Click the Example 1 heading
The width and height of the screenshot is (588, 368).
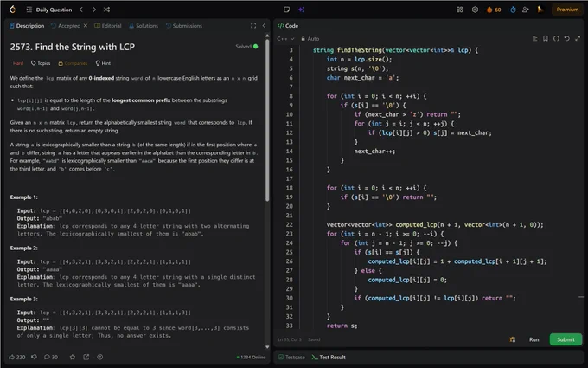(x=23, y=197)
